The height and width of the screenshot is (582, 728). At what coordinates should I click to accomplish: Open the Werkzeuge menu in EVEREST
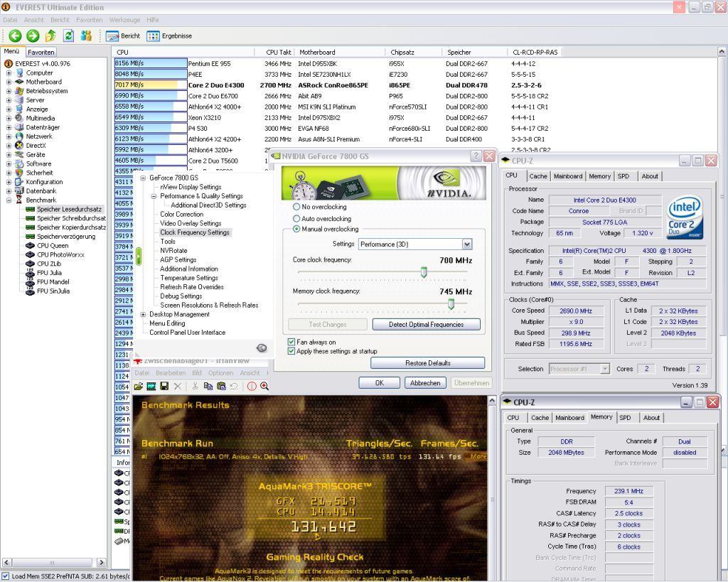pyautogui.click(x=124, y=20)
